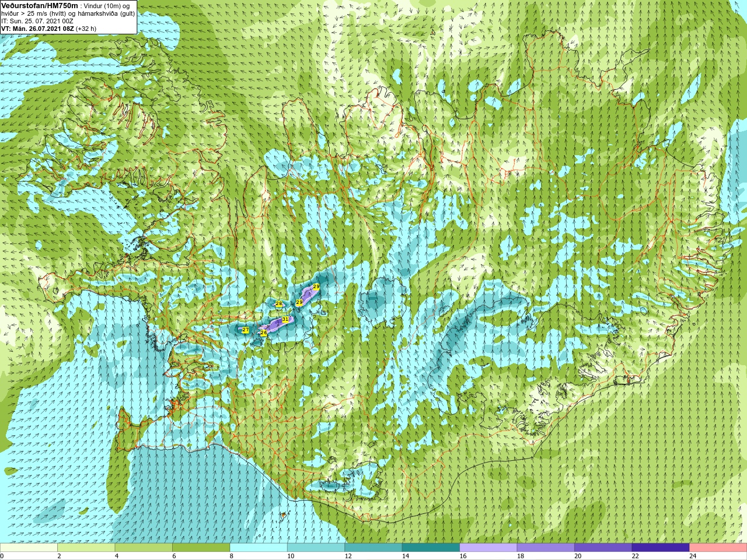747x560 pixels.
Task: Click the scale tick label "0"
Action: point(2,556)
